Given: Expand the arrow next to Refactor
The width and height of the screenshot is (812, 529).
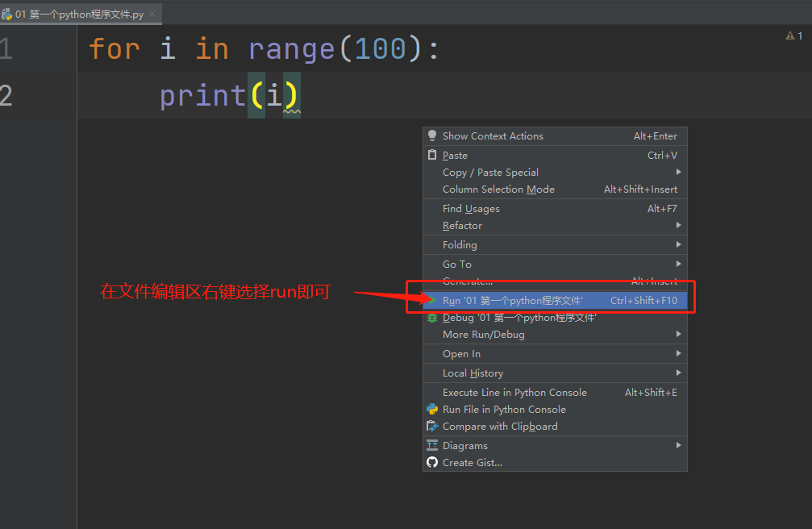Looking at the screenshot, I should [x=678, y=225].
